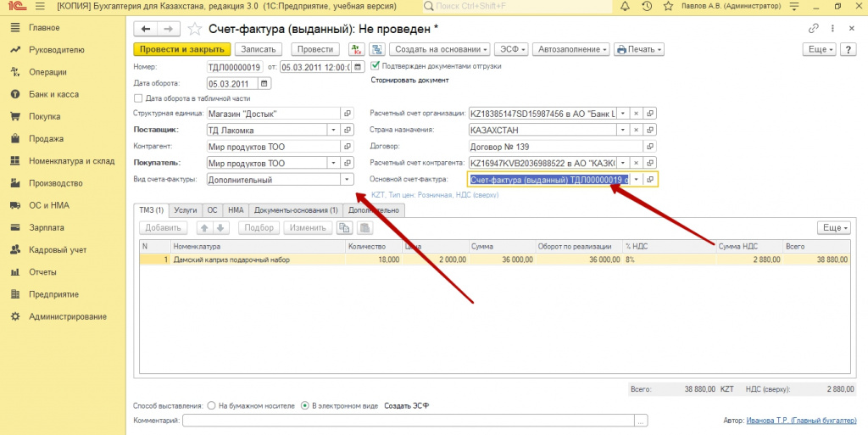Open Поставщик record icon
Image resolution: width=868 pixels, height=435 pixels.
tap(348, 130)
